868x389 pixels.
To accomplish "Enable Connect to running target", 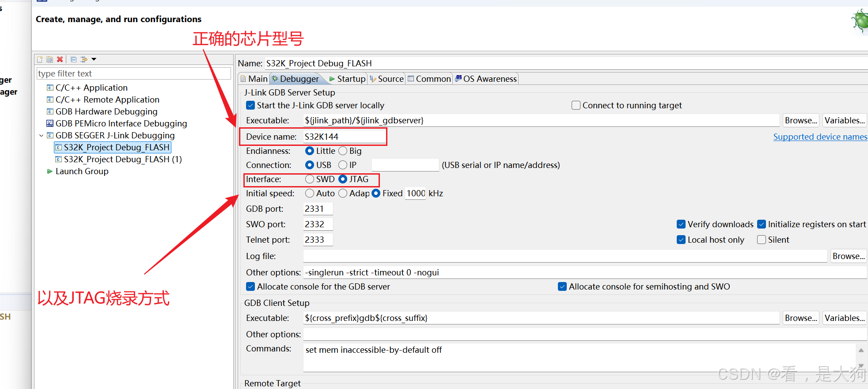I will pos(576,105).
